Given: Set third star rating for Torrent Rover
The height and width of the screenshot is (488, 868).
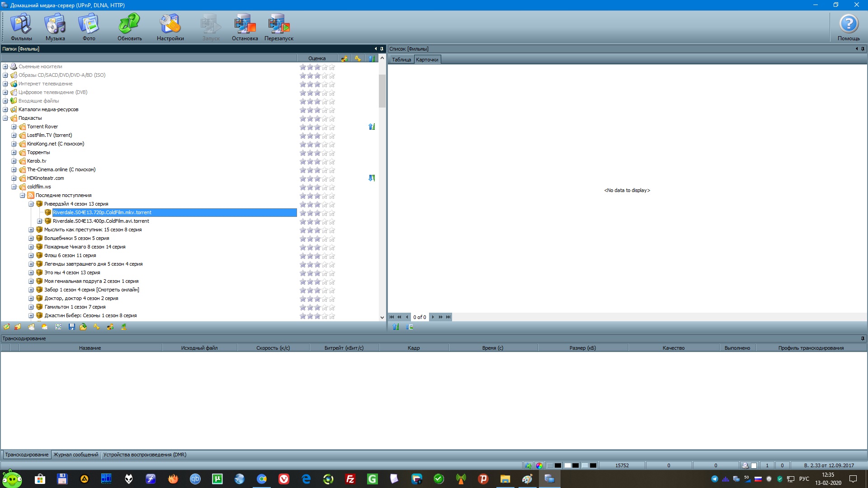Looking at the screenshot, I should [317, 127].
